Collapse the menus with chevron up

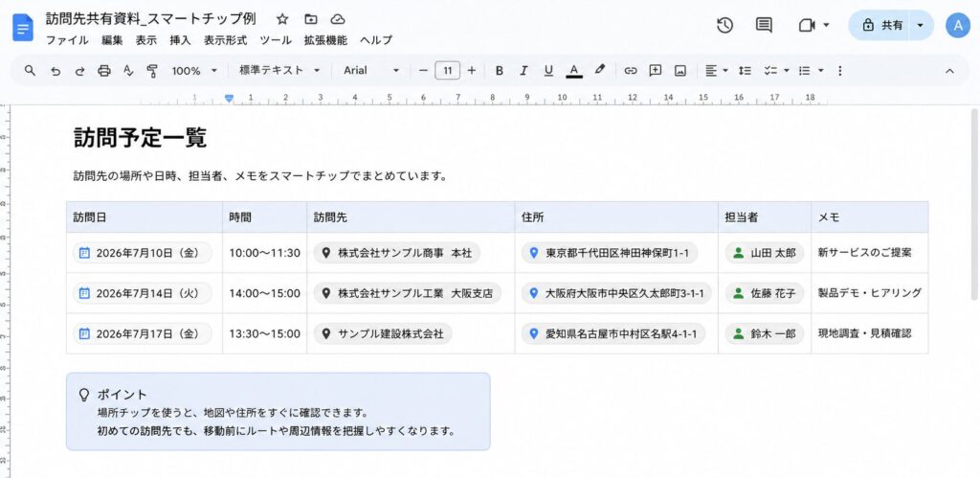[x=949, y=71]
